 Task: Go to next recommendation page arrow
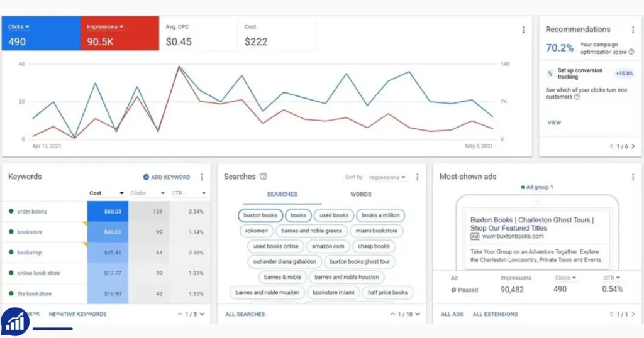(633, 146)
